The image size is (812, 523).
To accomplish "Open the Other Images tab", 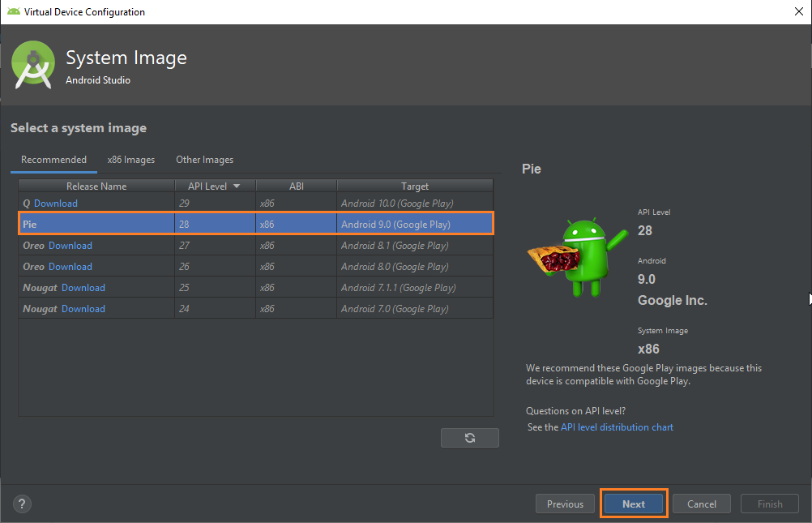I will click(x=204, y=160).
